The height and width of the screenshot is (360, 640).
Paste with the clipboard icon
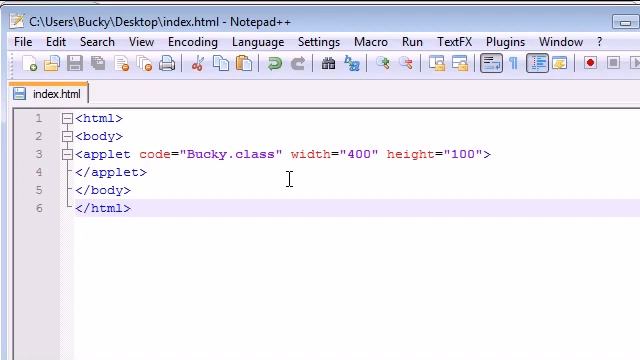[244, 64]
